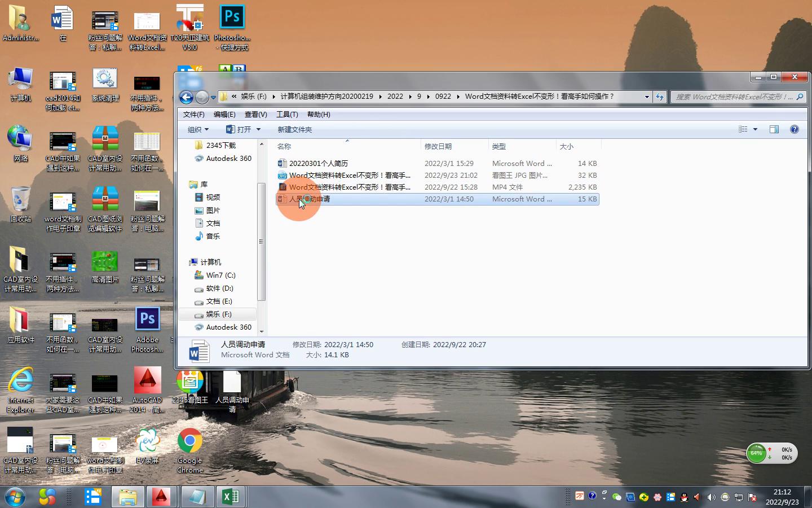The width and height of the screenshot is (812, 508).
Task: Click the Back navigation arrow in Explorer
Action: point(186,97)
